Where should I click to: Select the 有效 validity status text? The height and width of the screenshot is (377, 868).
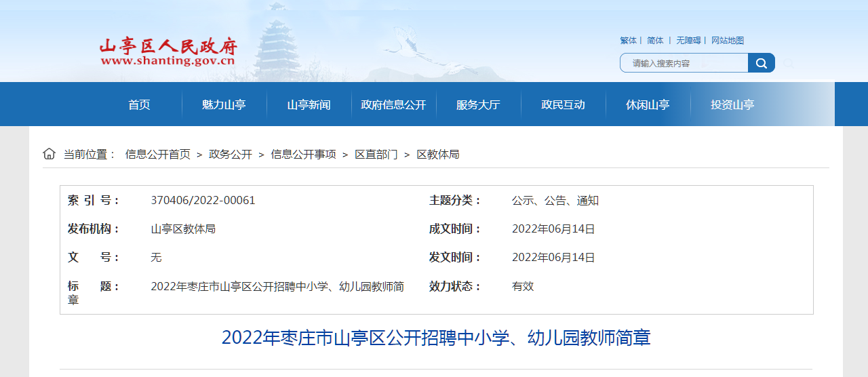[x=523, y=286]
